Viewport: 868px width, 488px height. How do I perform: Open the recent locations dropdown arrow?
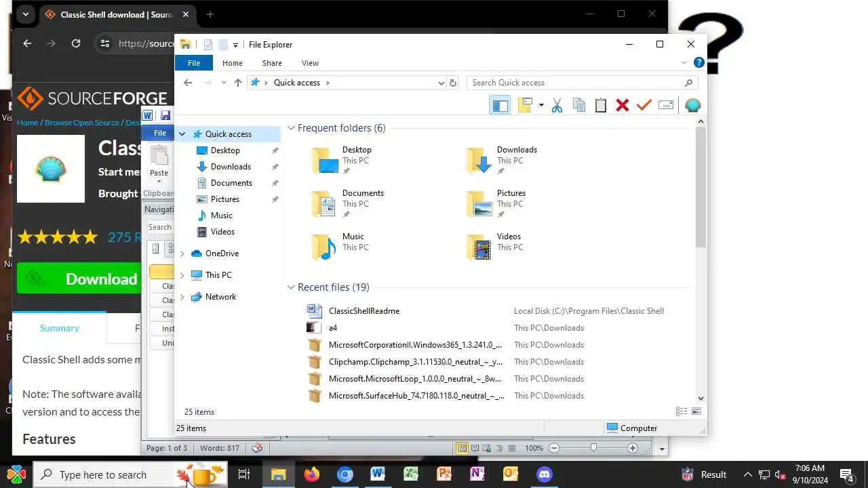pos(224,83)
